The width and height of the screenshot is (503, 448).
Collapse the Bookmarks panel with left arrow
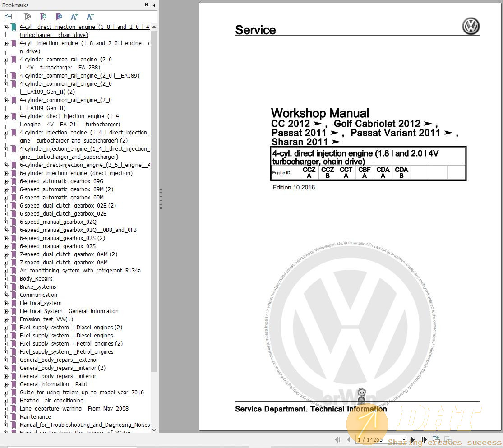click(154, 5)
